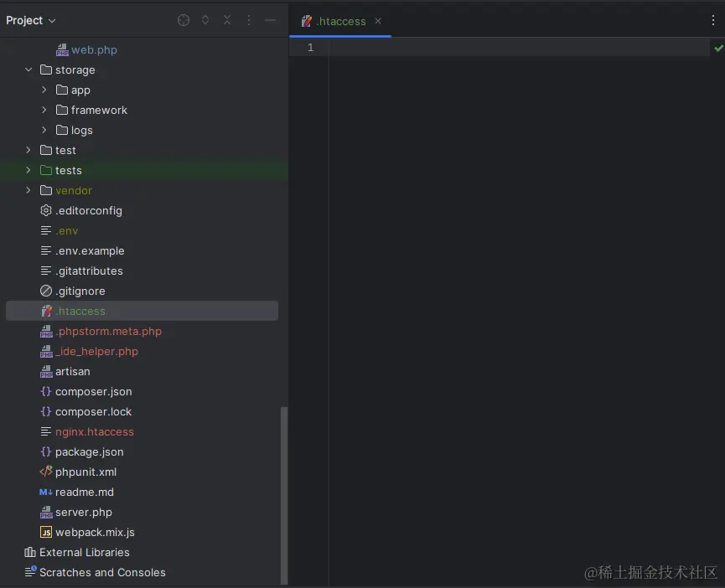Select the framework folder name
The height and width of the screenshot is (588, 725).
click(x=99, y=110)
